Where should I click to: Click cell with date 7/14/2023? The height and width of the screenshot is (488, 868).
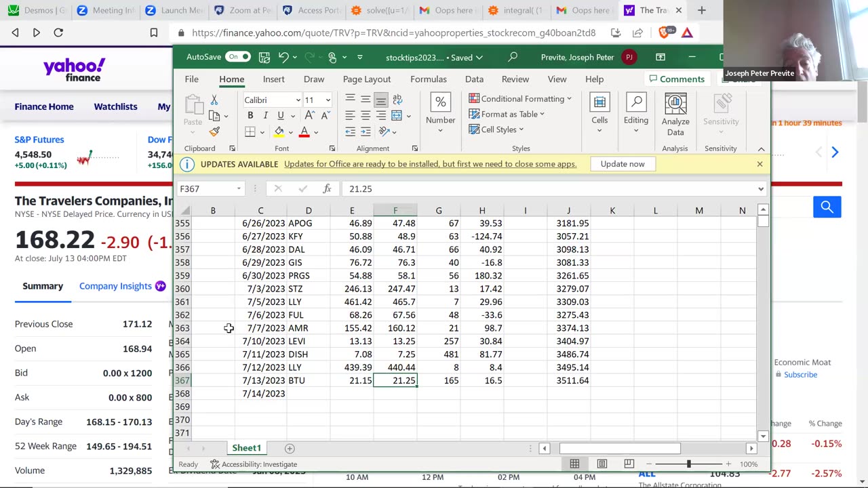click(x=260, y=394)
